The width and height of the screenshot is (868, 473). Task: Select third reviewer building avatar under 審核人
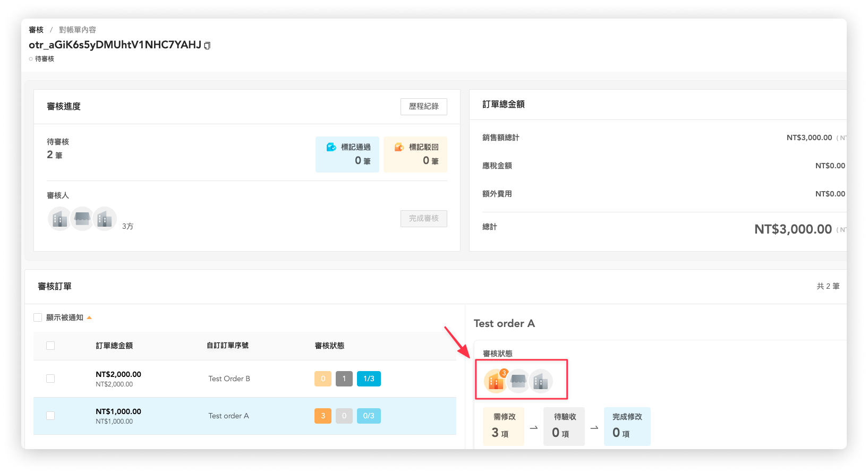(x=105, y=219)
